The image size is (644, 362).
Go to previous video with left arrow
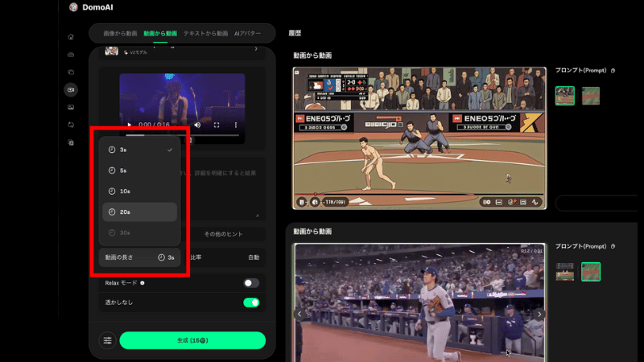pyautogui.click(x=299, y=314)
